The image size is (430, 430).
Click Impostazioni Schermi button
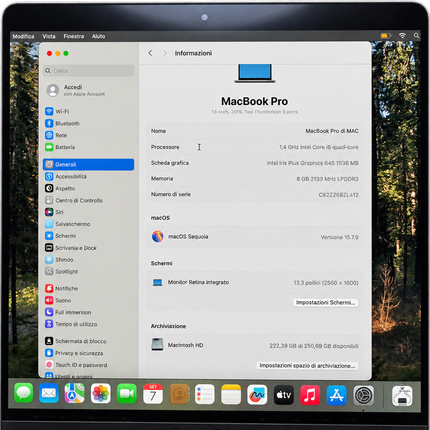click(x=325, y=302)
